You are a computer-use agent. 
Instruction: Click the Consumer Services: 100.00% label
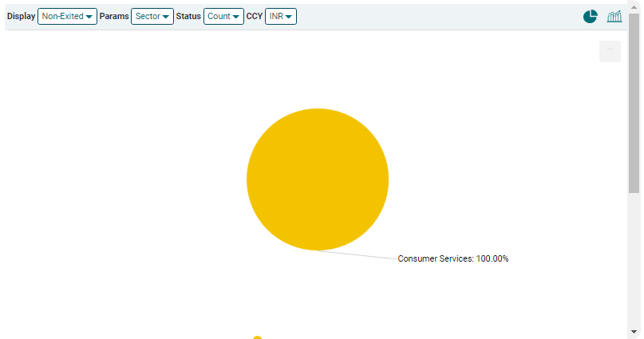click(x=452, y=259)
